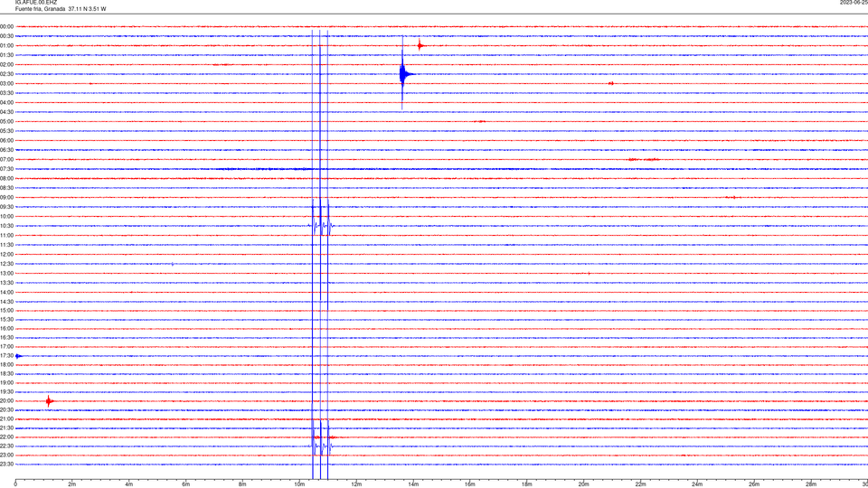Click the 8m tick label on x-axis
The image size is (868, 488).
click(x=242, y=484)
